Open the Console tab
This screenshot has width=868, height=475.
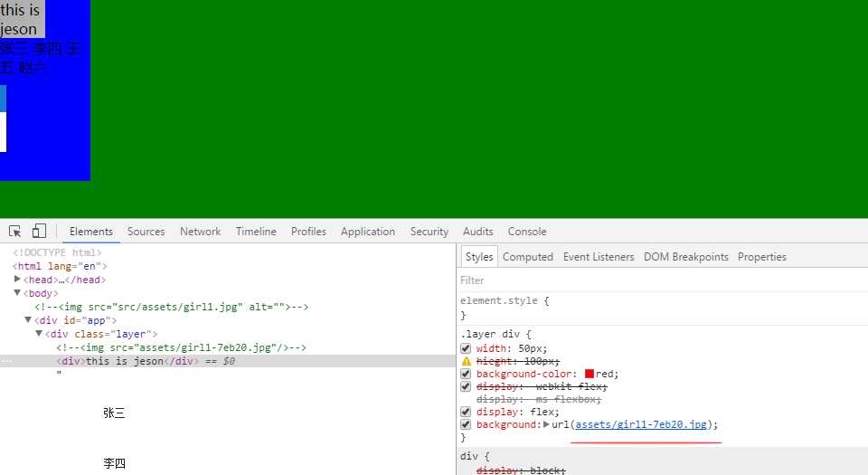(527, 232)
